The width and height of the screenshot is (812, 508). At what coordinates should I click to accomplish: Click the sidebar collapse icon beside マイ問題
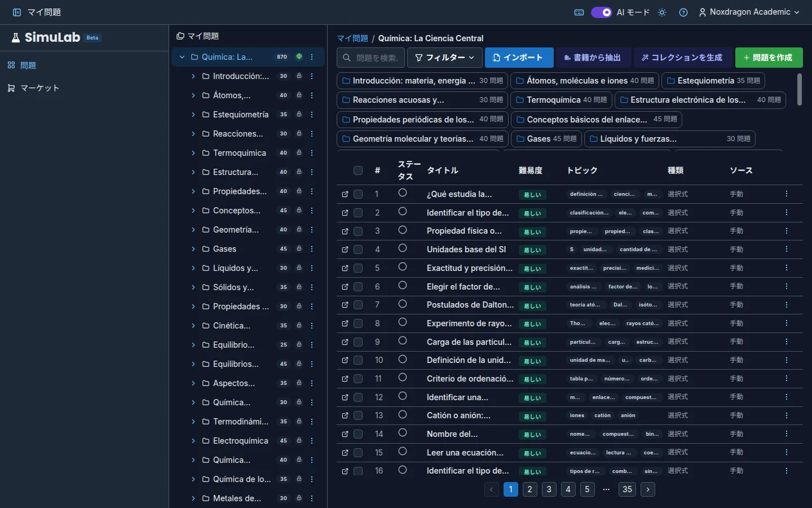click(x=17, y=12)
